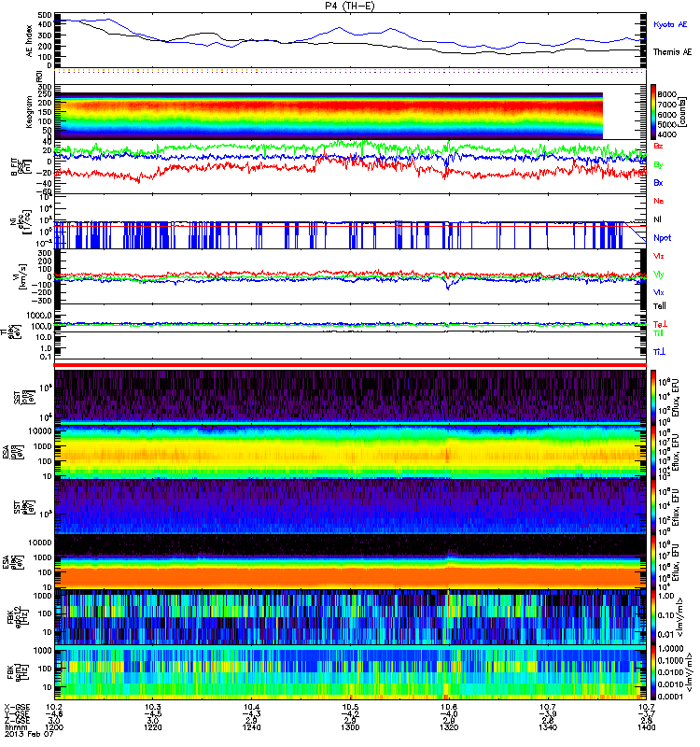This screenshot has height=747, width=700.
Task: Click the Keogram counts color bar
Action: (x=654, y=111)
